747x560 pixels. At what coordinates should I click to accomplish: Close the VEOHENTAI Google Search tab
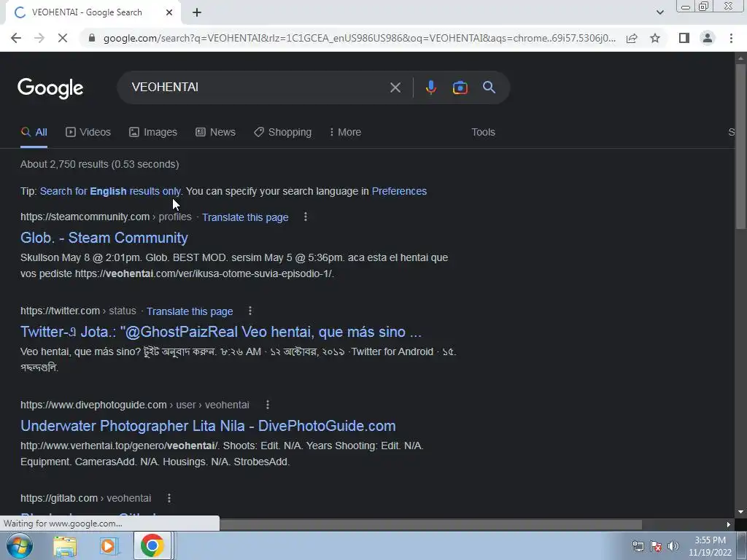169,12
